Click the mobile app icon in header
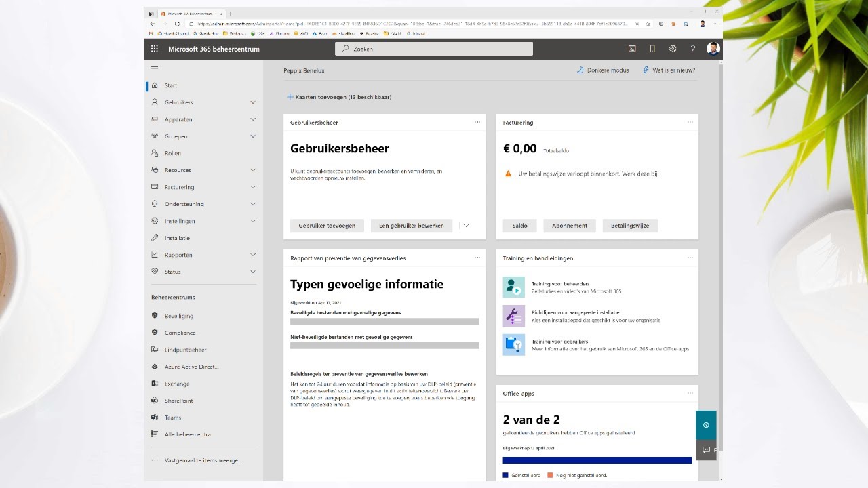This screenshot has height=488, width=868. coord(652,49)
